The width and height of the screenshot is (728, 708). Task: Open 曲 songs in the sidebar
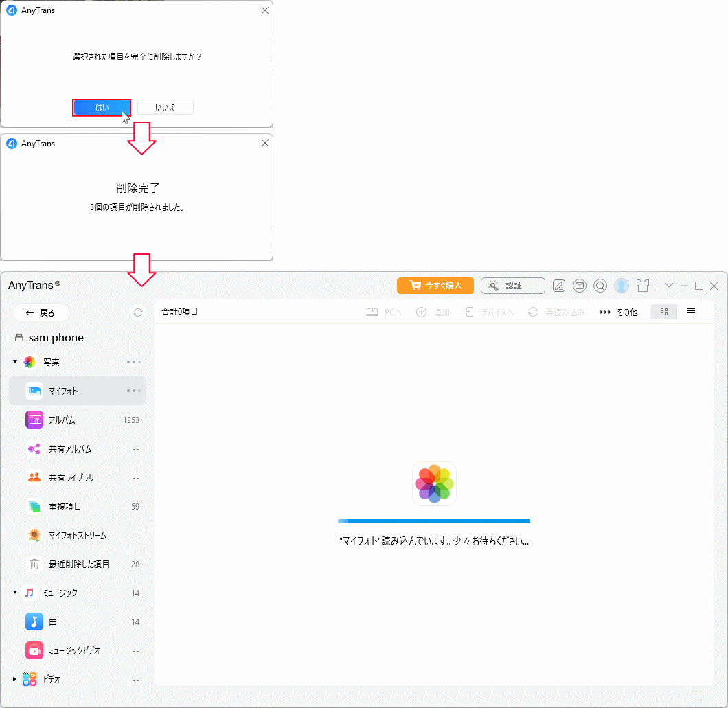click(78, 621)
